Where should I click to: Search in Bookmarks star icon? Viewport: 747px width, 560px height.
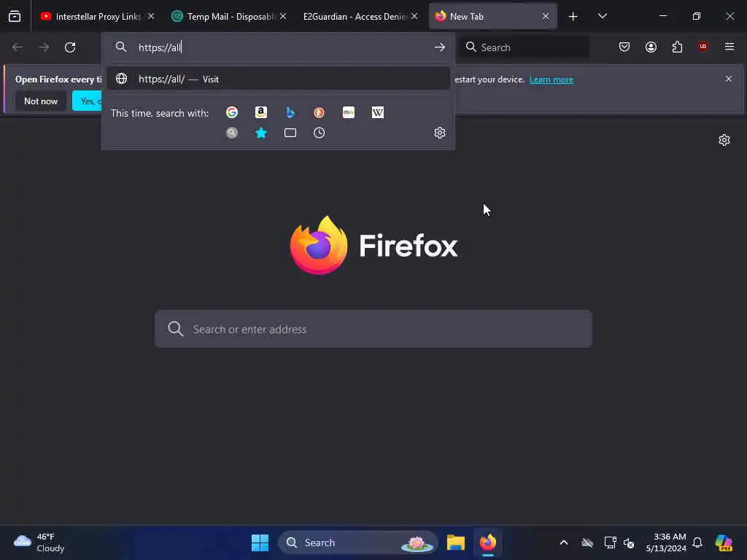pos(261,133)
